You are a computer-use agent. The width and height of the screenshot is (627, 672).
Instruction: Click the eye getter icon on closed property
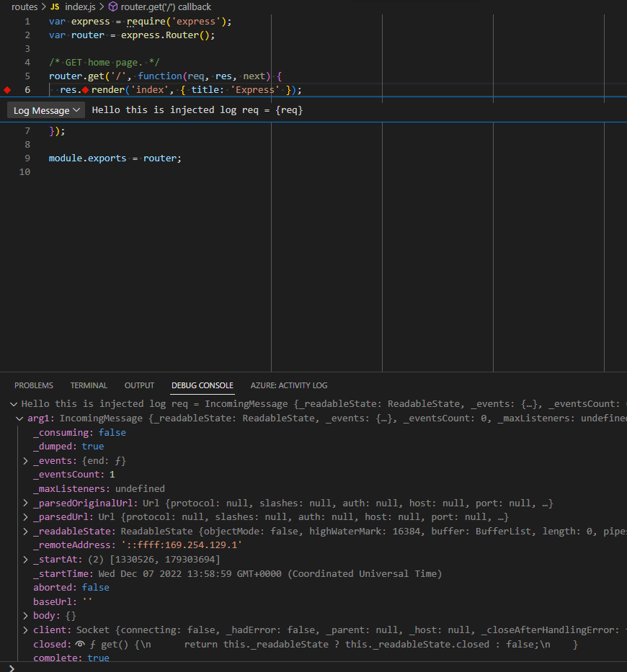pos(80,644)
